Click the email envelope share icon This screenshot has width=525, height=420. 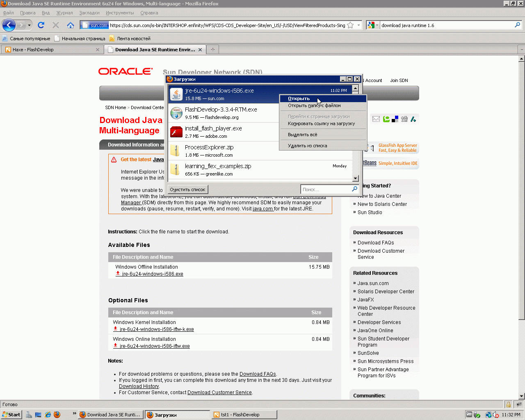coord(376,119)
